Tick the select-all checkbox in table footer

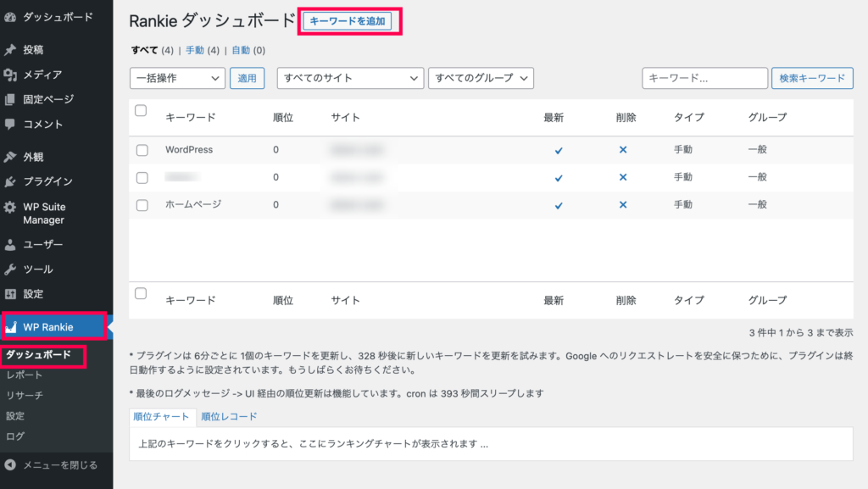pos(142,293)
